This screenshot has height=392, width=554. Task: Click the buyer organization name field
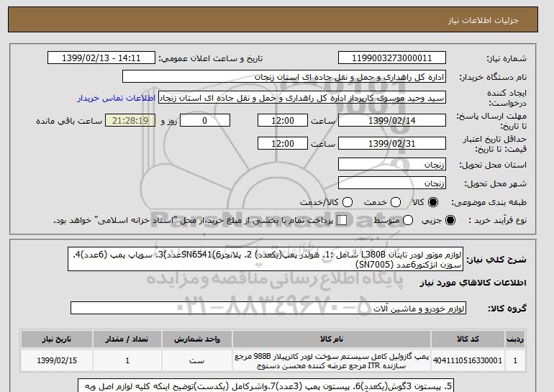coord(284,77)
